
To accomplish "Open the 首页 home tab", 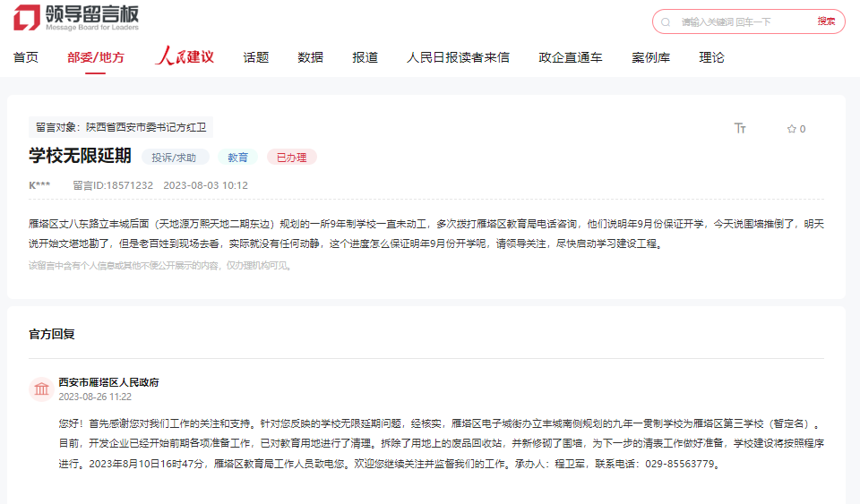I will tap(26, 57).
